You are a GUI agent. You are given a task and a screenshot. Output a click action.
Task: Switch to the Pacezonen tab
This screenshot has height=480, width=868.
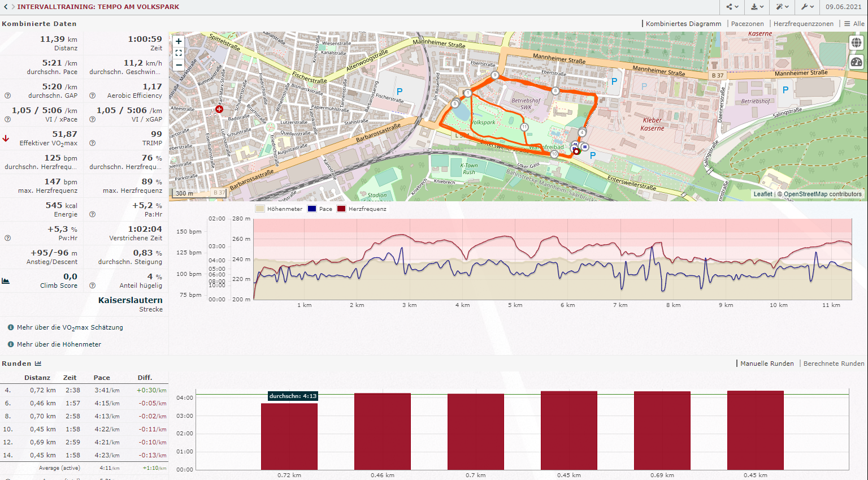[747, 24]
